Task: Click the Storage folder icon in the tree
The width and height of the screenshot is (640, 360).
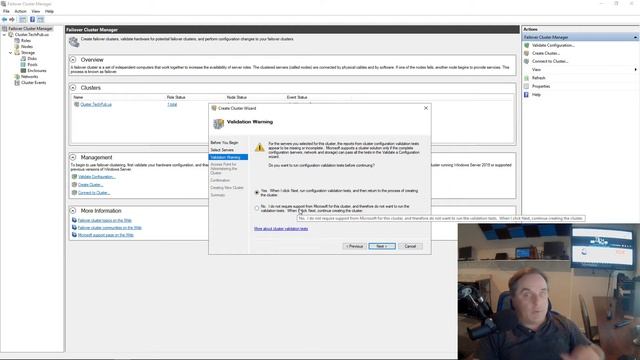Action: 17,53
